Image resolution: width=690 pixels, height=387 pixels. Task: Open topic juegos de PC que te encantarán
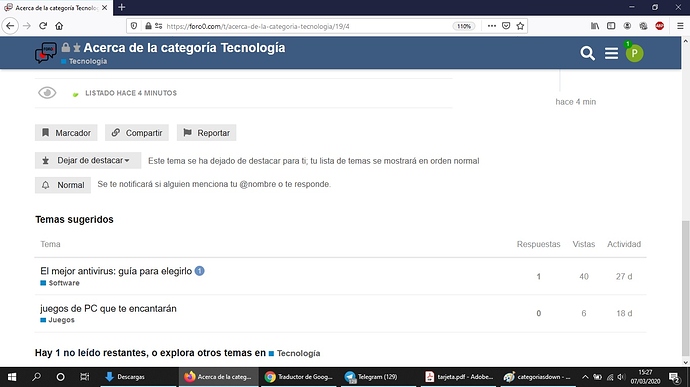click(108, 309)
